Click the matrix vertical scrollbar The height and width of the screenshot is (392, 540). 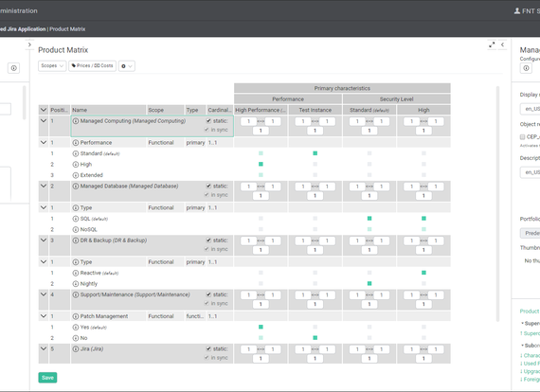click(497, 204)
